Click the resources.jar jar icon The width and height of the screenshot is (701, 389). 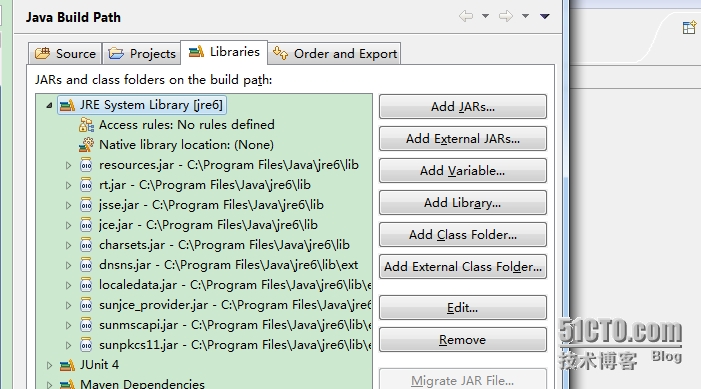86,165
